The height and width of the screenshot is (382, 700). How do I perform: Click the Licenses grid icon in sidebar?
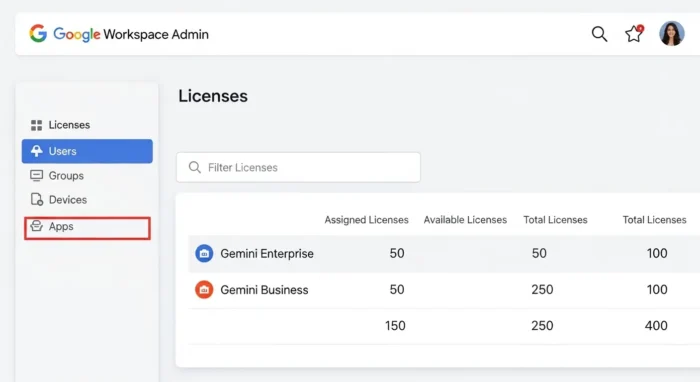[x=37, y=125]
